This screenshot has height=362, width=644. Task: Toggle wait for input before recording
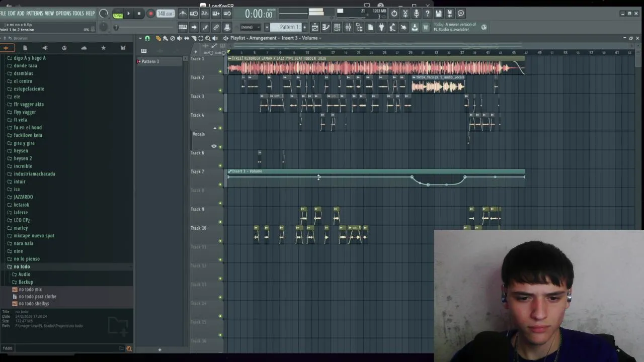point(194,14)
